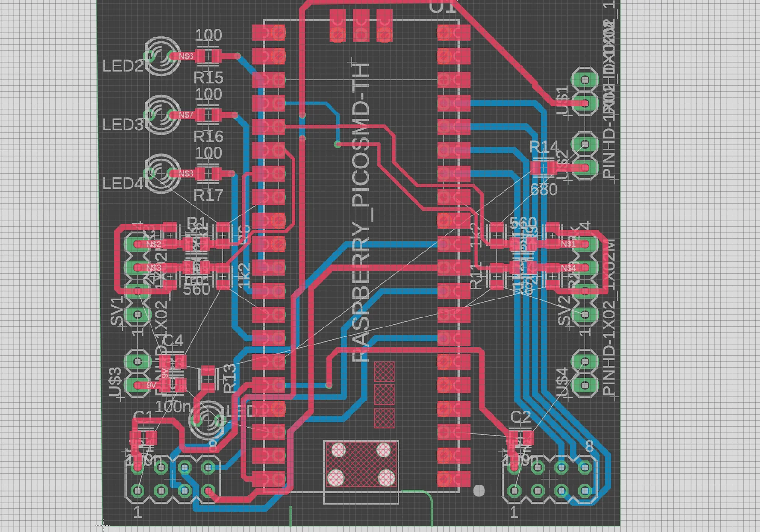Viewport: 760px width, 532px height.
Task: Select the LED2 label text
Action: 123,66
